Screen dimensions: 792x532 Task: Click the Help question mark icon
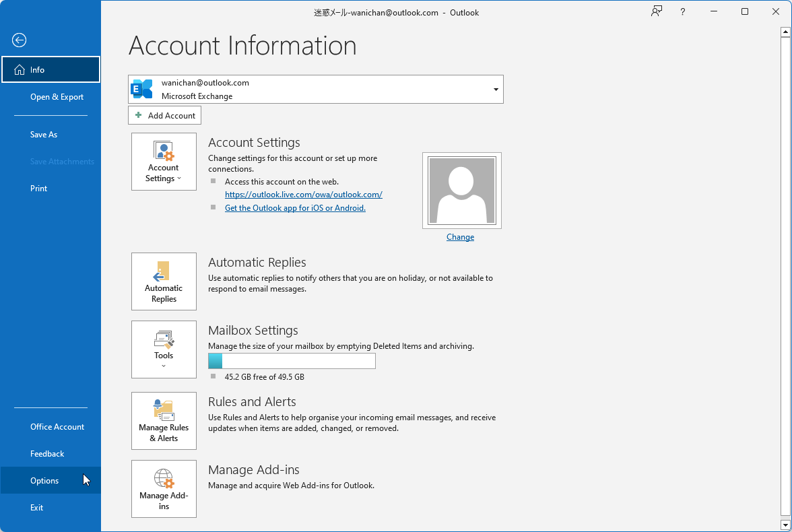[x=682, y=11]
